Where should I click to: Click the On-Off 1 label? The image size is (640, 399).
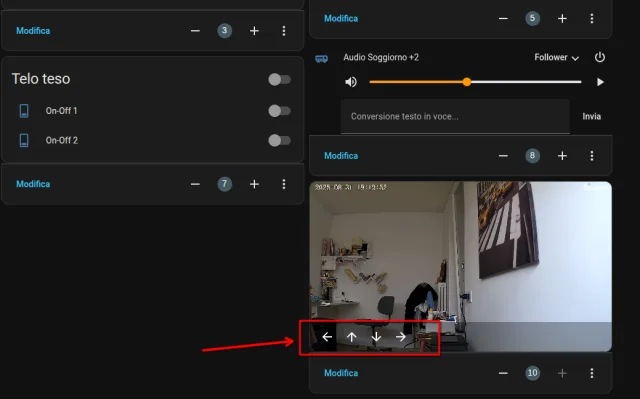click(62, 111)
